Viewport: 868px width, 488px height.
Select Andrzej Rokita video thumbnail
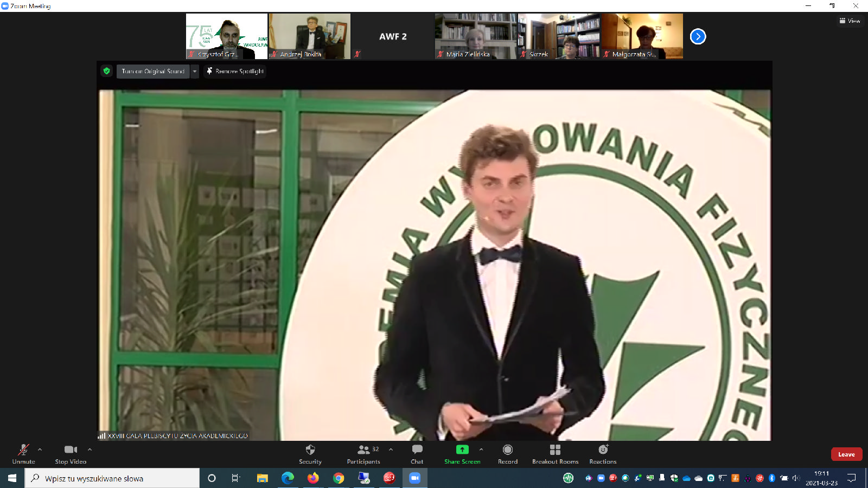[310, 36]
